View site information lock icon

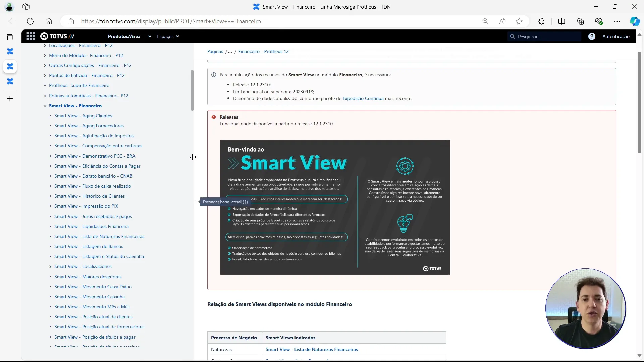(71, 21)
